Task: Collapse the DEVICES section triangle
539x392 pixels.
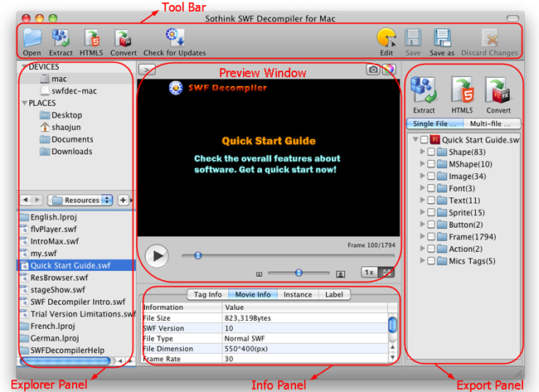Action: click(24, 66)
